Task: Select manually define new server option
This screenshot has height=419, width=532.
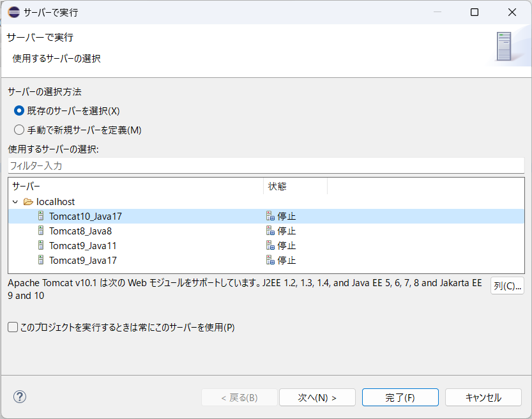Action: (19, 130)
